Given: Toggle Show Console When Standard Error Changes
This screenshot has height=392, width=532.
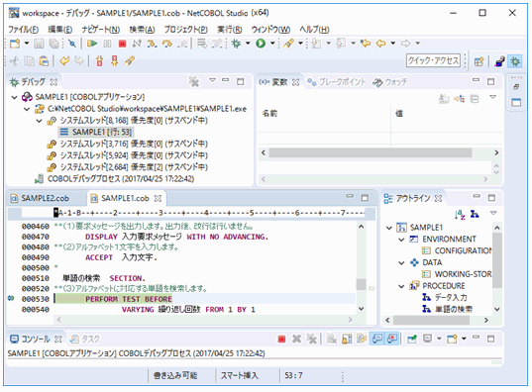Looking at the screenshot, I should tap(392, 339).
